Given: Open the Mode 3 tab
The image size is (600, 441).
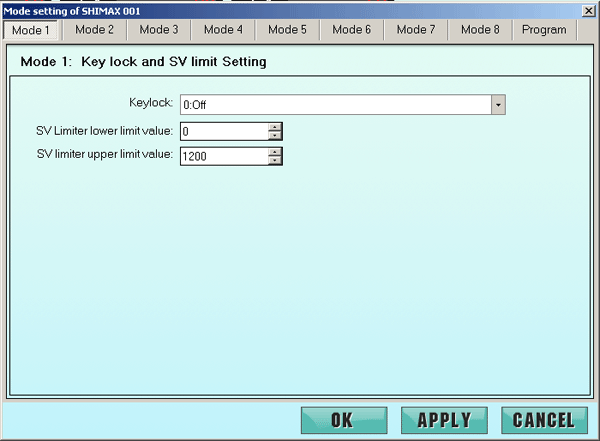Looking at the screenshot, I should 159,30.
